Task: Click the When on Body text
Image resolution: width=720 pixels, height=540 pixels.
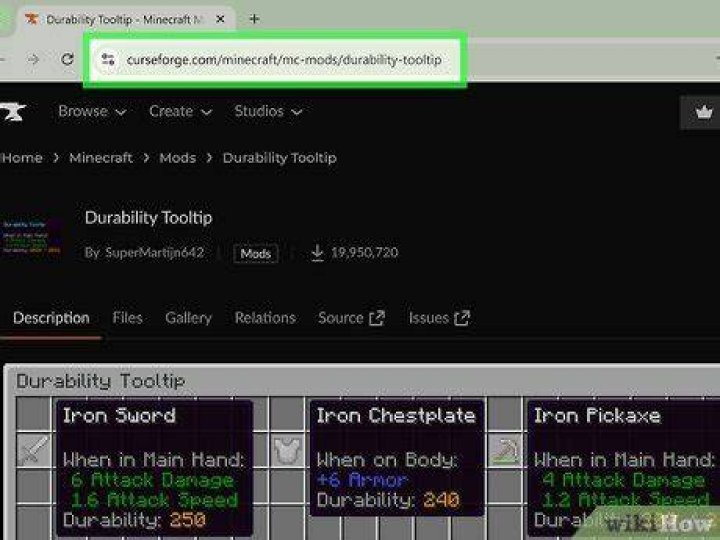Action: (387, 460)
